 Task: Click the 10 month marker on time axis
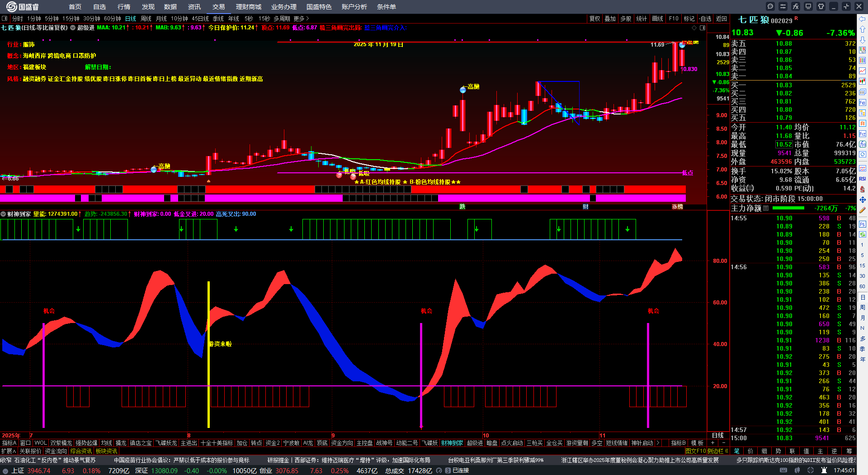coord(486,436)
